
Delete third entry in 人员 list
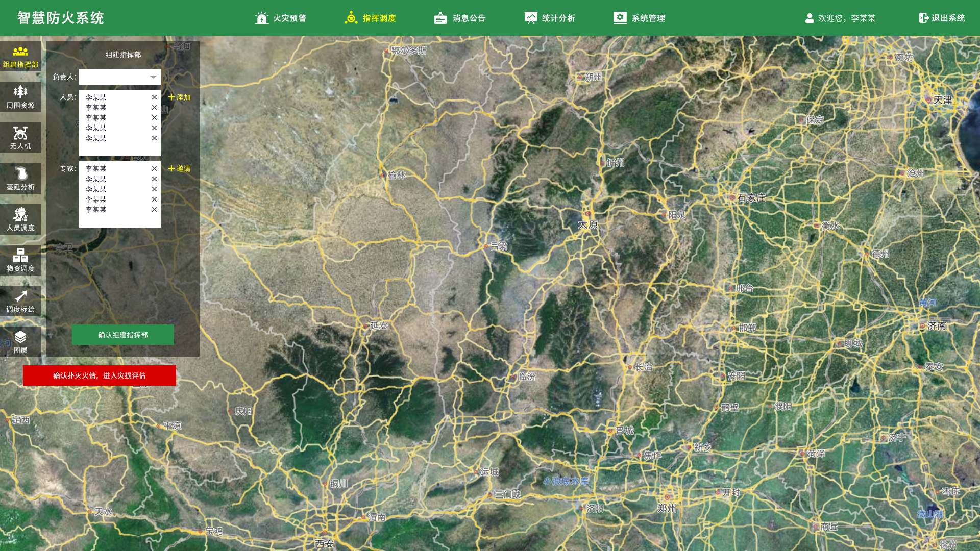154,118
